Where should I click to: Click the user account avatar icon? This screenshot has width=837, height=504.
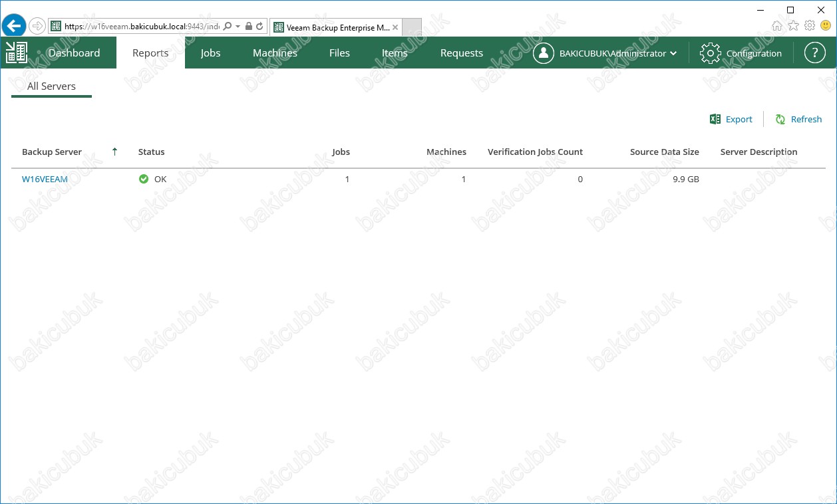544,53
